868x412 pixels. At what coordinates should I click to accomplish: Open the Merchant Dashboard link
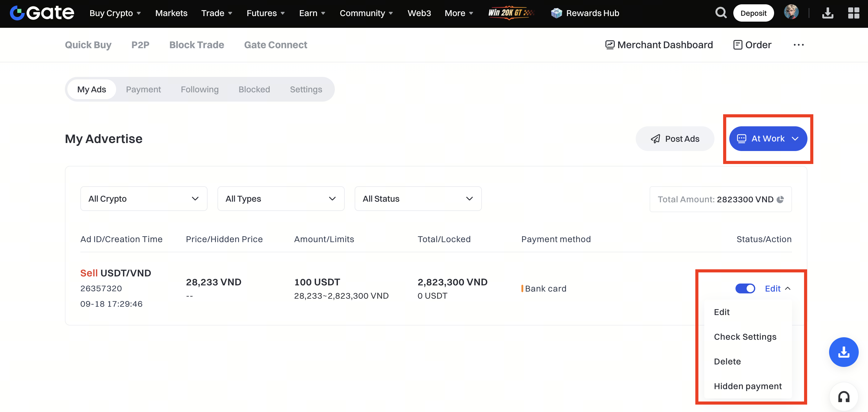pyautogui.click(x=659, y=45)
